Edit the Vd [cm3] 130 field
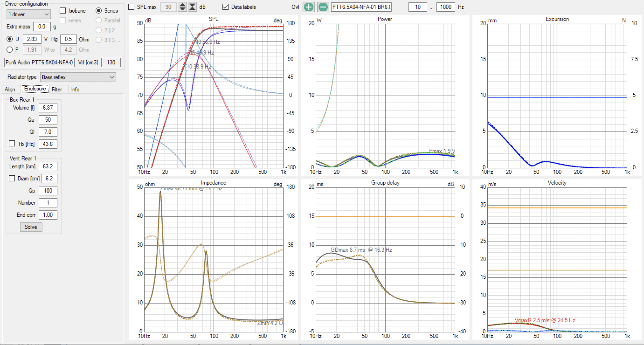This screenshot has height=345, width=644. click(x=111, y=63)
